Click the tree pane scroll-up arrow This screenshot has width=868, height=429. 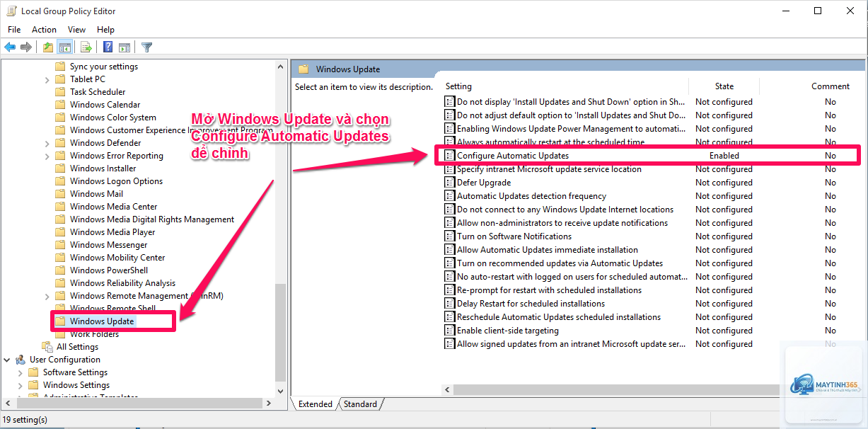(x=281, y=65)
